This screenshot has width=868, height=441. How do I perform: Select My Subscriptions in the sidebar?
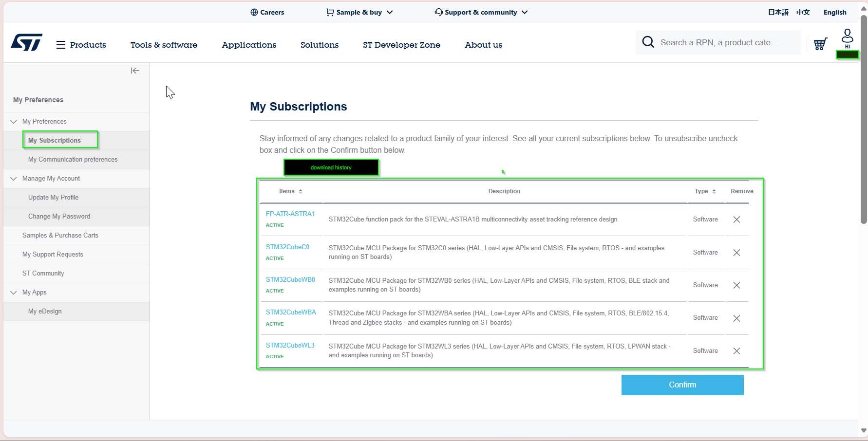[x=55, y=140]
